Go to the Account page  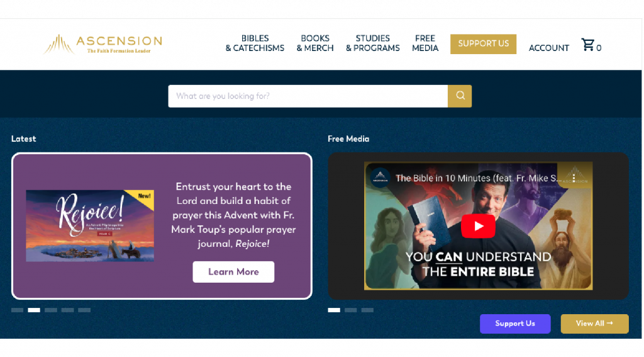tap(548, 48)
